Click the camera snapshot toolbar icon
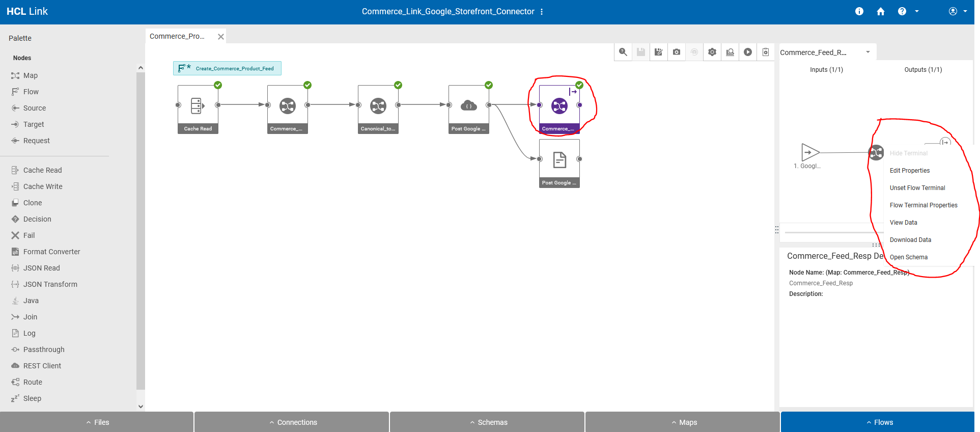Screen dimensions: 980x432 click(x=677, y=52)
